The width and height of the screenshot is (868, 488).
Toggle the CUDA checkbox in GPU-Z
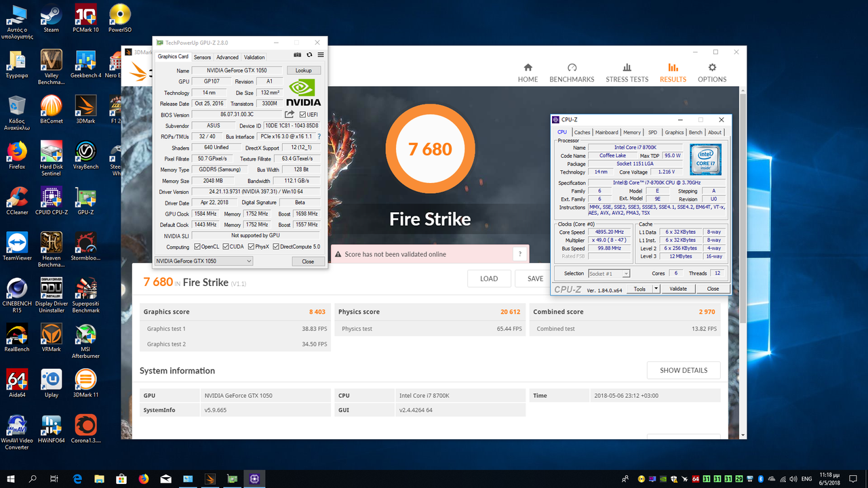tap(226, 247)
